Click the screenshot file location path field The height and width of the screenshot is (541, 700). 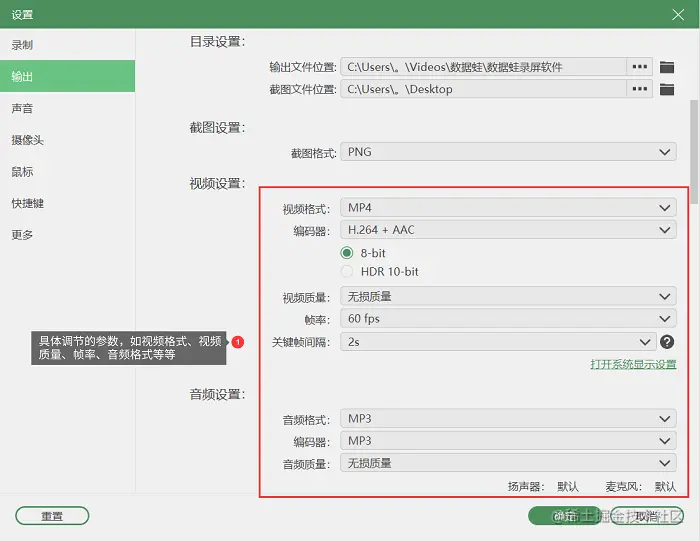point(483,89)
